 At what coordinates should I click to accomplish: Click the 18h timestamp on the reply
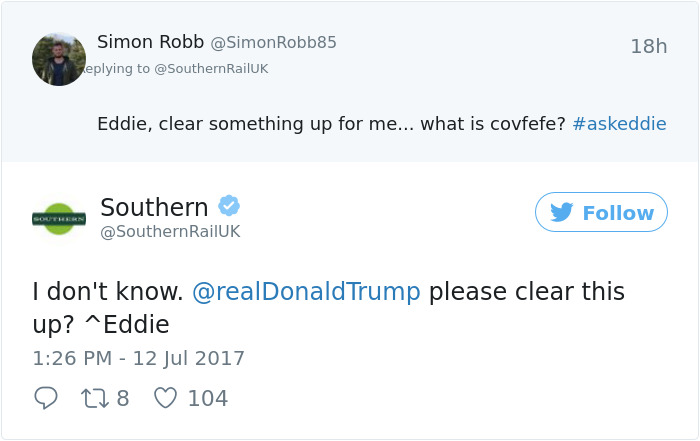pos(648,47)
